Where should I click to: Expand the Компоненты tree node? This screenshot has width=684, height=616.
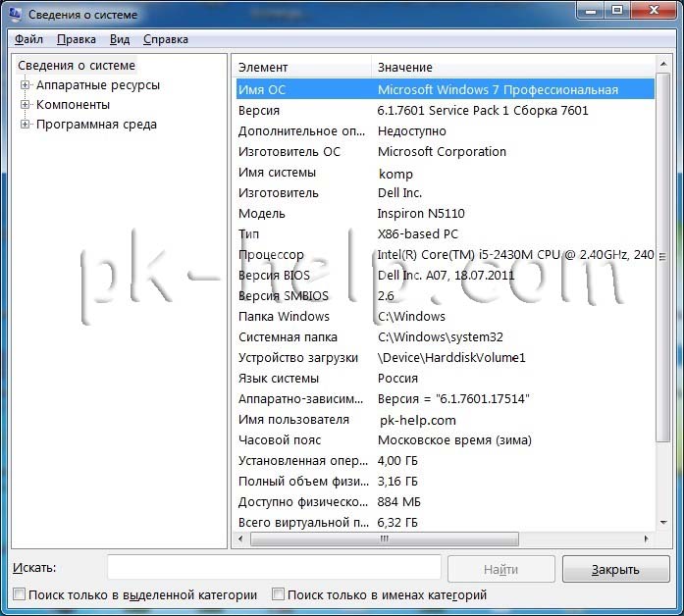tap(25, 105)
